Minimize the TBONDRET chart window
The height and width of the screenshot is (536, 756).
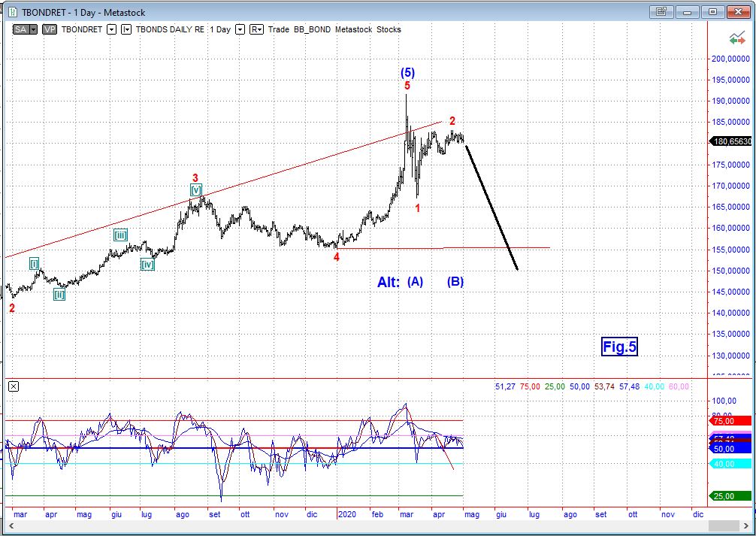pyautogui.click(x=687, y=12)
